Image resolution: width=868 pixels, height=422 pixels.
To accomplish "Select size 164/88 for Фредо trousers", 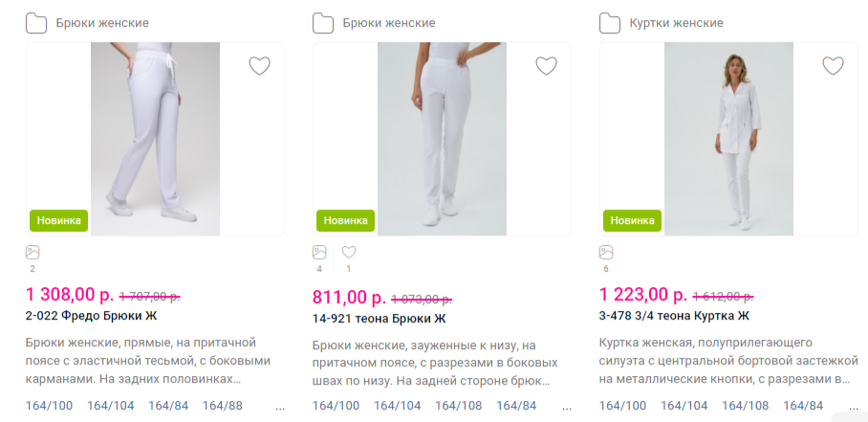I will [x=223, y=406].
